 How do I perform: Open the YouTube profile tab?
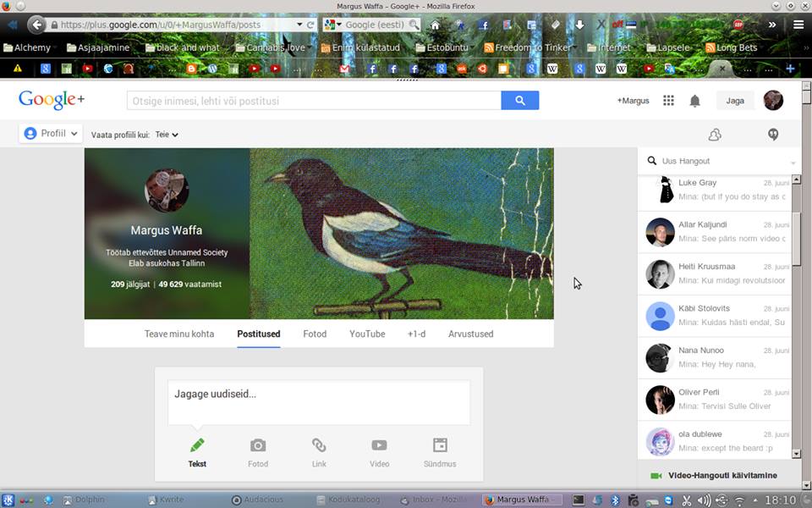[x=367, y=334]
